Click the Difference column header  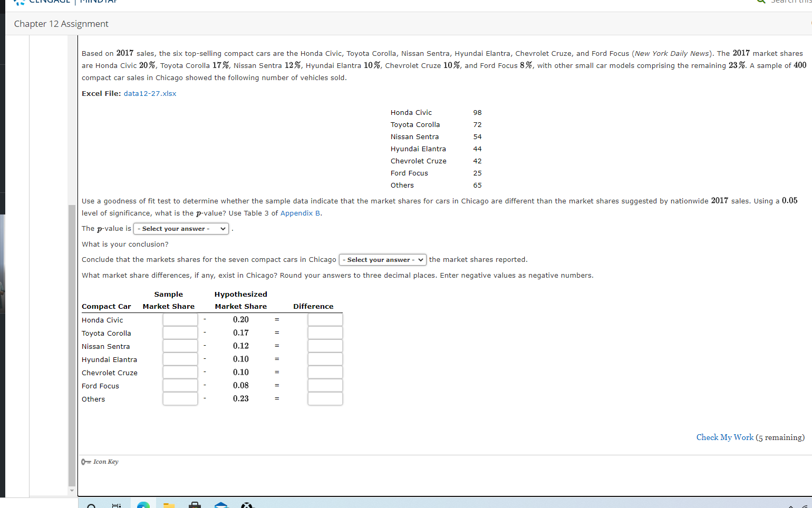pyautogui.click(x=313, y=307)
